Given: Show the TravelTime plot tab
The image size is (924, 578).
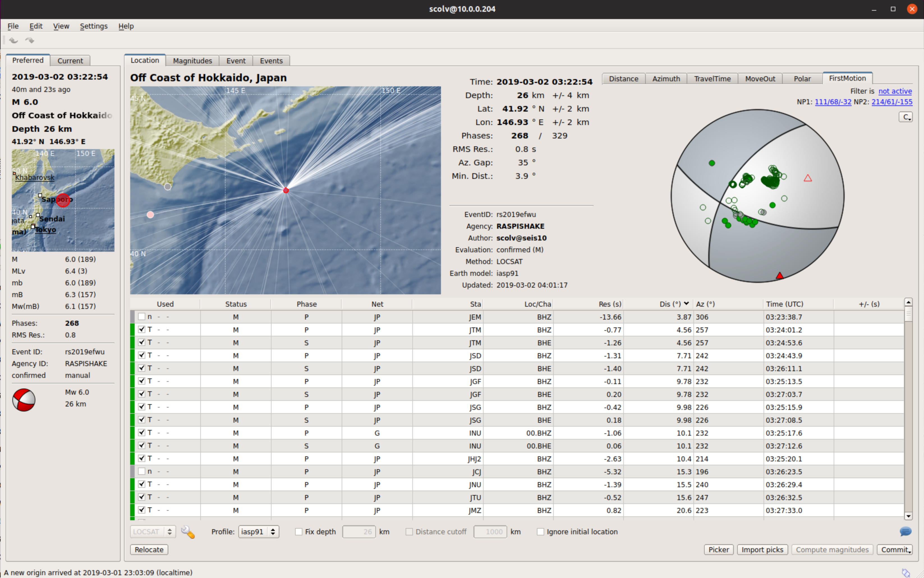Looking at the screenshot, I should click(x=712, y=79).
